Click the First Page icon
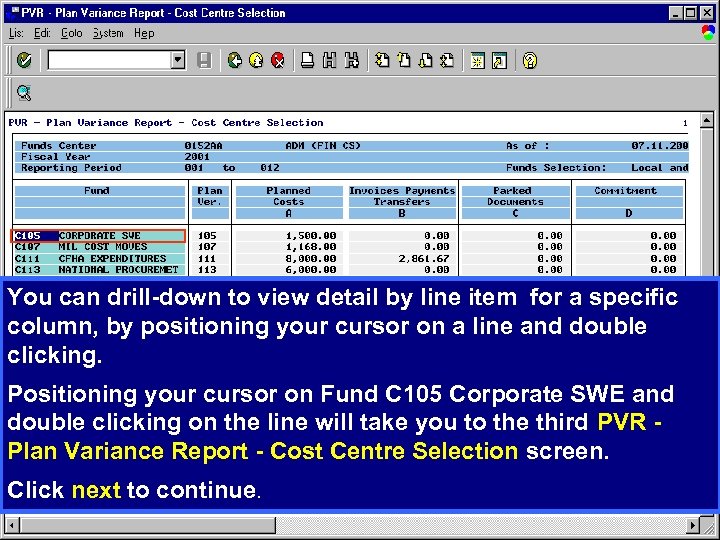Viewport: 720px width, 540px height. click(x=382, y=60)
